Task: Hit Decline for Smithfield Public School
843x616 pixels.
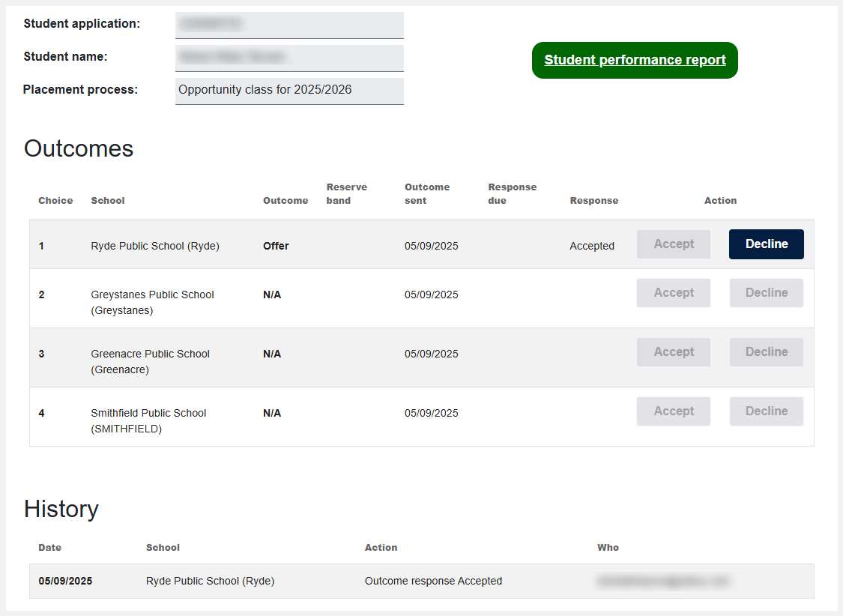Action: [766, 411]
